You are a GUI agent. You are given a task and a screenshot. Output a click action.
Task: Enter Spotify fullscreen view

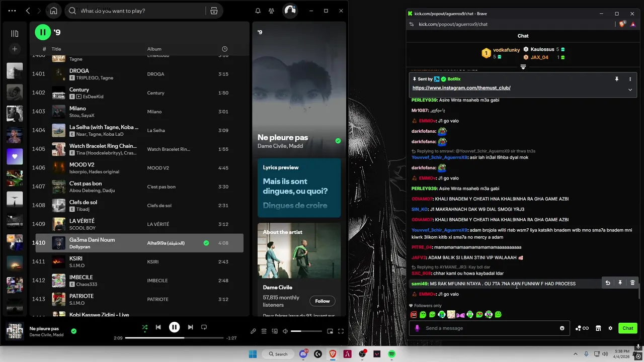[341, 331]
